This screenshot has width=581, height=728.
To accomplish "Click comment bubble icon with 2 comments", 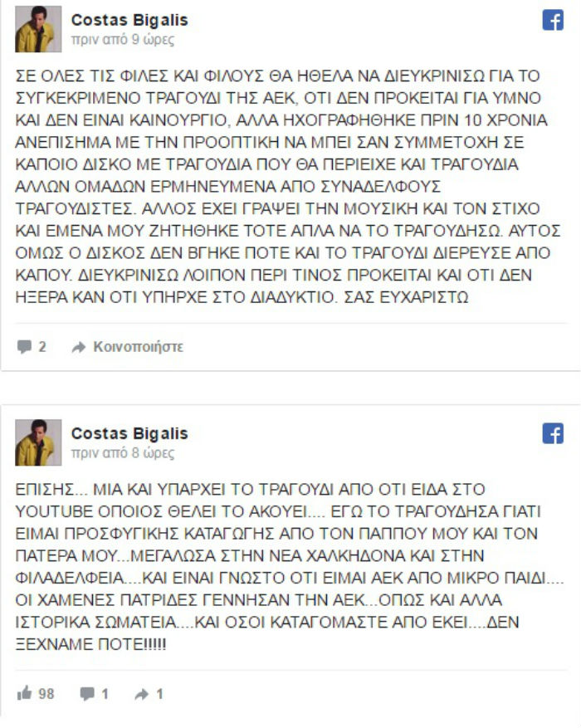I will click(x=24, y=346).
